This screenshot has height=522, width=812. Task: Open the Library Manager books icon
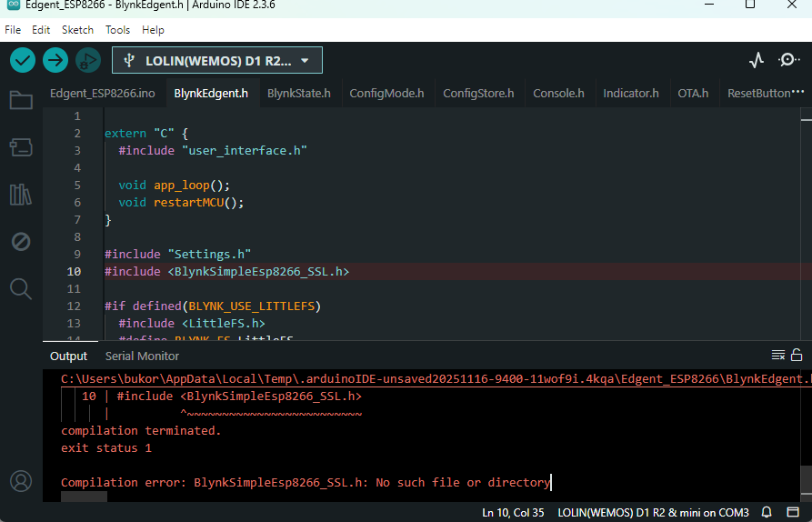20,194
